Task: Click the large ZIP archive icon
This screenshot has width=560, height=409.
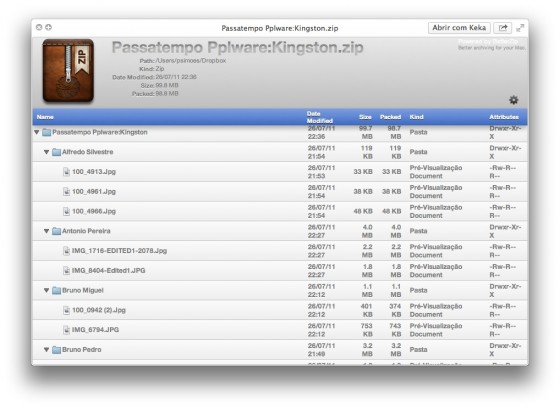Action: (x=68, y=70)
